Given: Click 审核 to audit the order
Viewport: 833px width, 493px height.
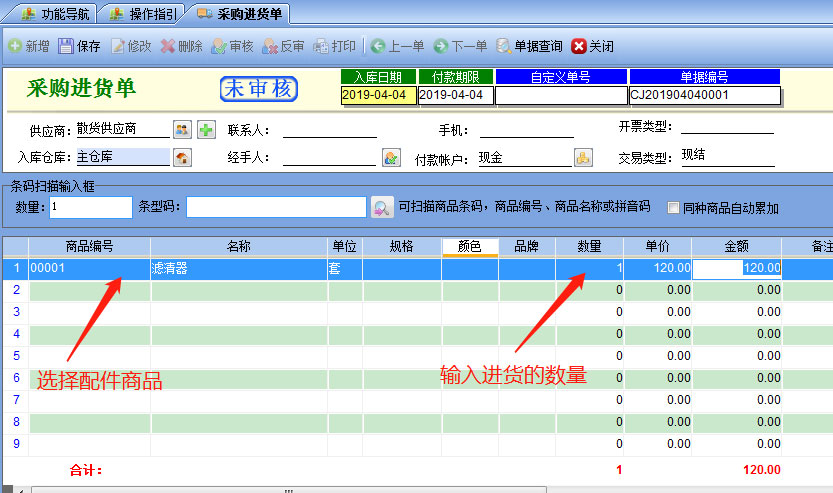Looking at the screenshot, I should [232, 46].
